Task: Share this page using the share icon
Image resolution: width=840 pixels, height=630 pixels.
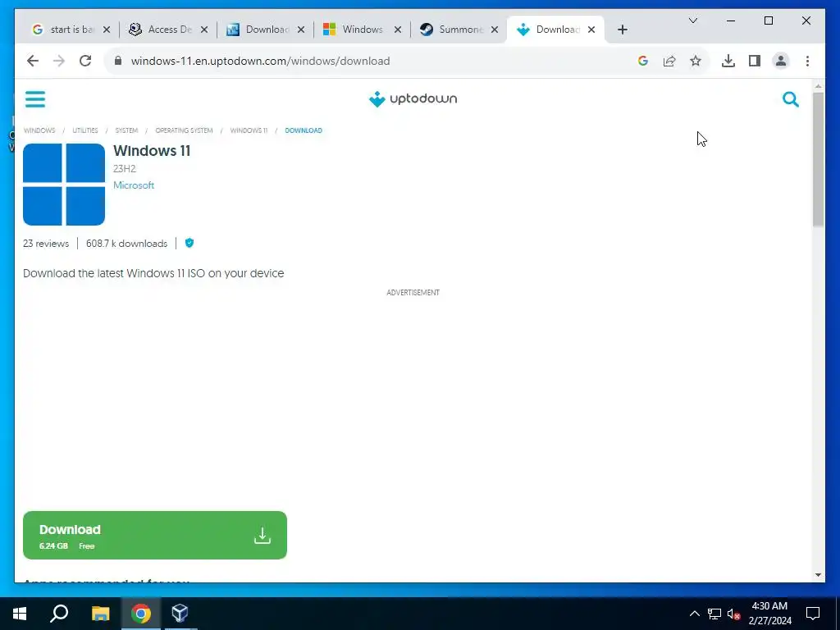Action: tap(669, 61)
